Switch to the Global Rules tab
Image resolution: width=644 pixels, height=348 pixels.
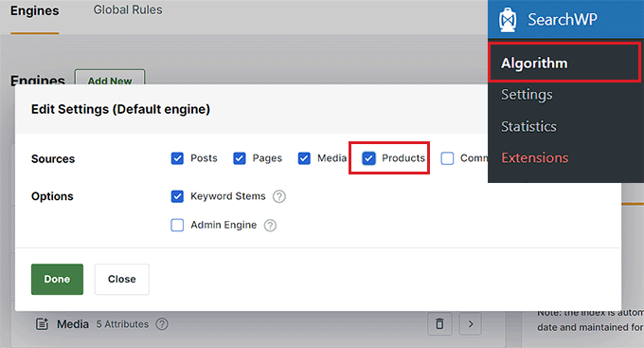click(128, 9)
